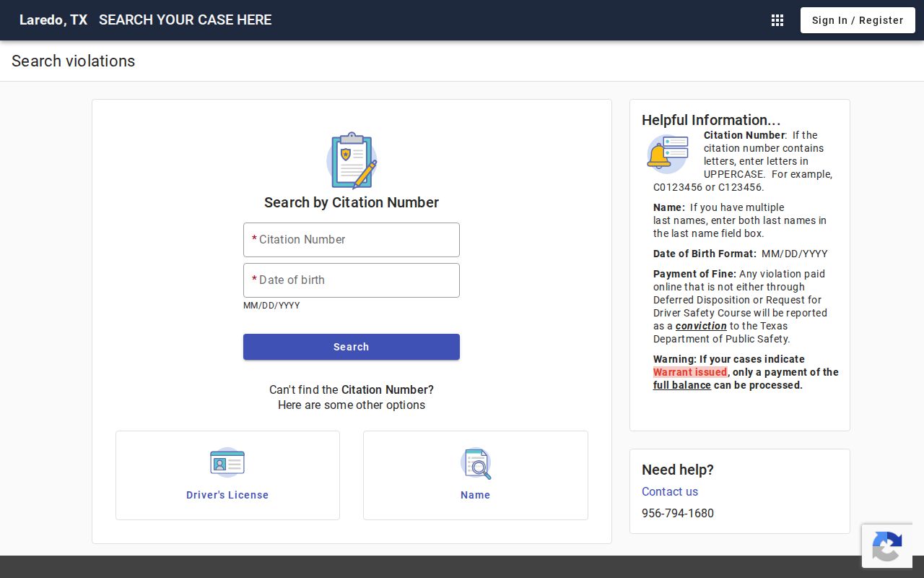924x578 pixels.
Task: Click the Helpful Information heading
Action: [x=711, y=120]
